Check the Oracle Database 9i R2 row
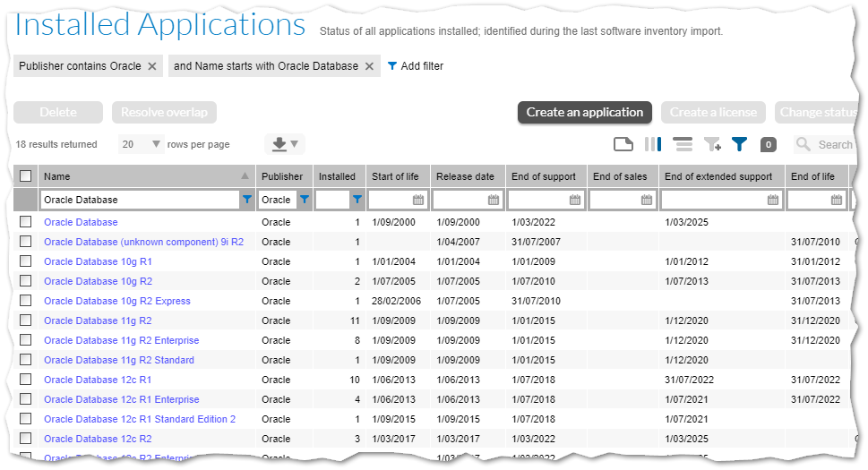 [x=25, y=242]
